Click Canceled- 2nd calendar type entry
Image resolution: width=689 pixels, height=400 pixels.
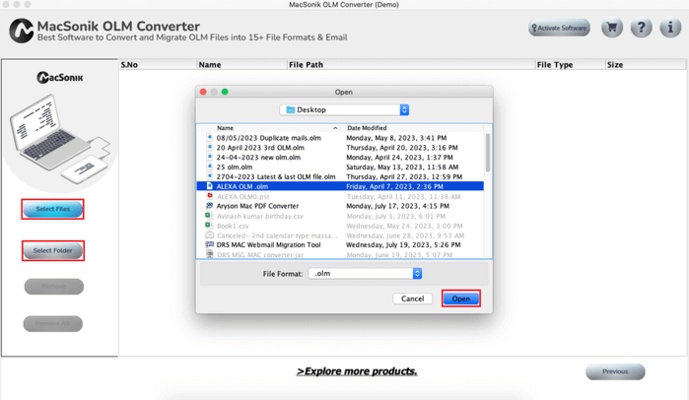point(277,236)
